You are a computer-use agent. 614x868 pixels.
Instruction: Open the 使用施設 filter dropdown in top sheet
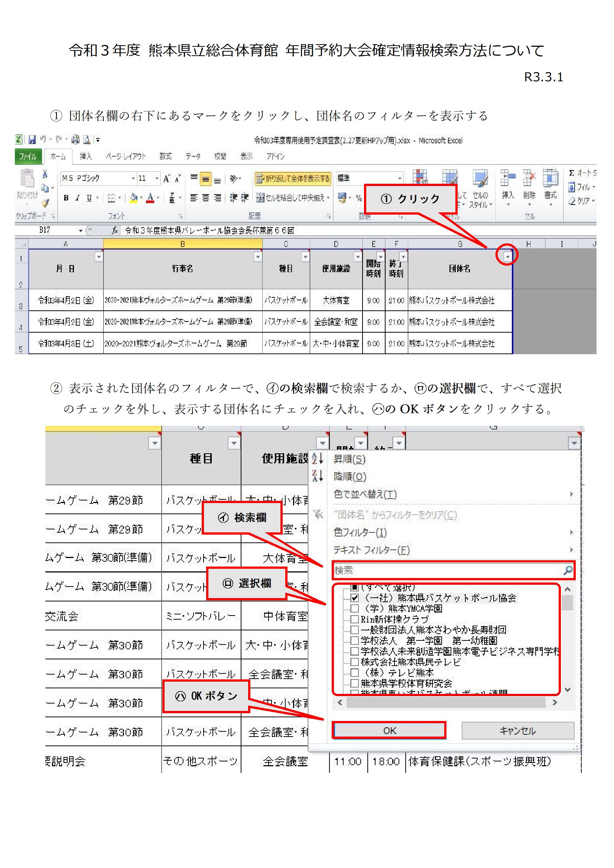coord(357,257)
